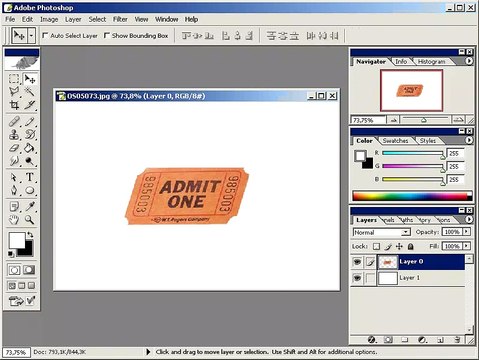479x360 pixels.
Task: Select the Polygonal Lasso tool
Action: (14, 92)
